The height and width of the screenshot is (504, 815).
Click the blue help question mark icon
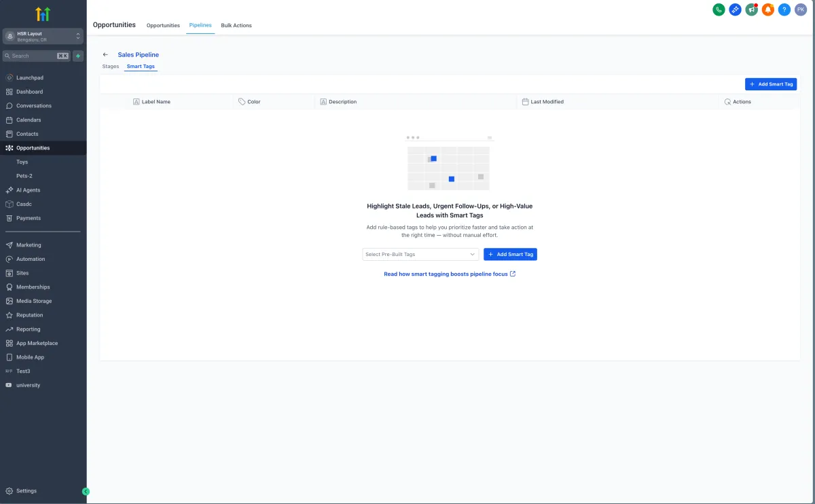point(784,10)
